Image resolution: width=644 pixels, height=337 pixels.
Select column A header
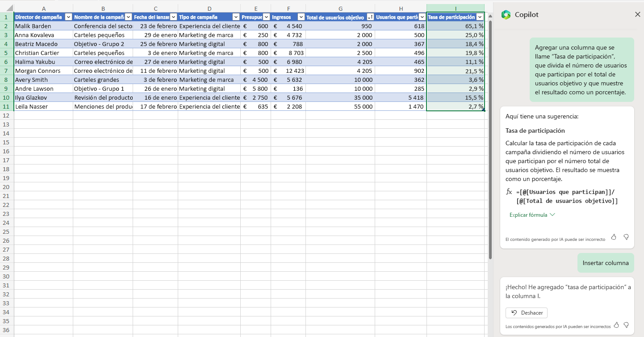[43, 8]
